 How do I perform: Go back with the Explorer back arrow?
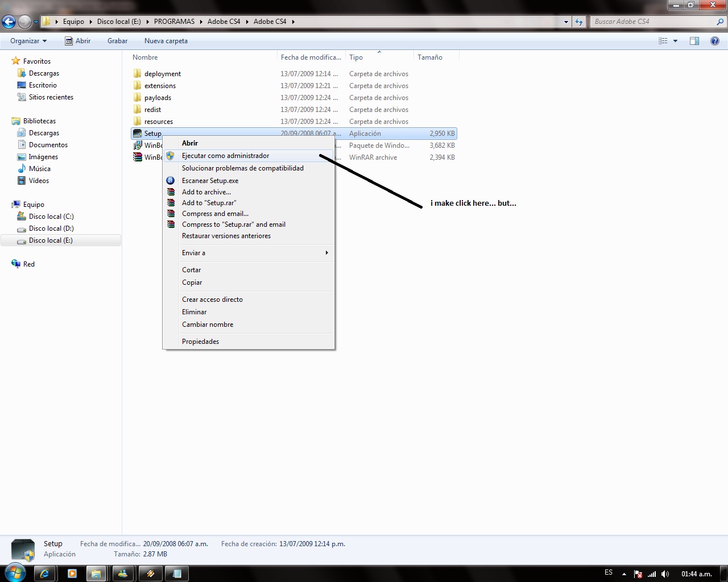click(x=9, y=22)
